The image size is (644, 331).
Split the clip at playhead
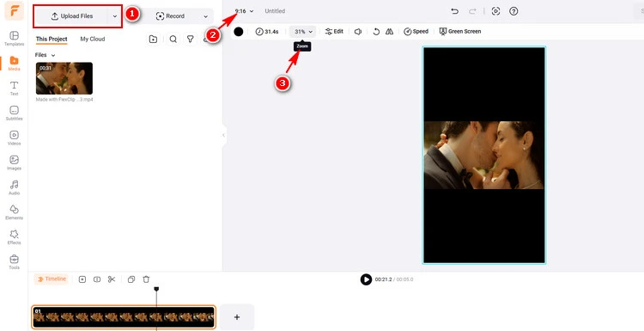point(97,279)
